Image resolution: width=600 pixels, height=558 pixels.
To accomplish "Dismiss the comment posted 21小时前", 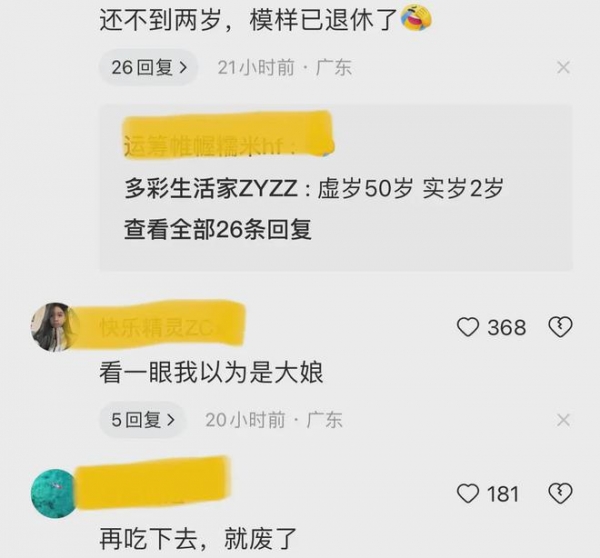I will tap(563, 68).
